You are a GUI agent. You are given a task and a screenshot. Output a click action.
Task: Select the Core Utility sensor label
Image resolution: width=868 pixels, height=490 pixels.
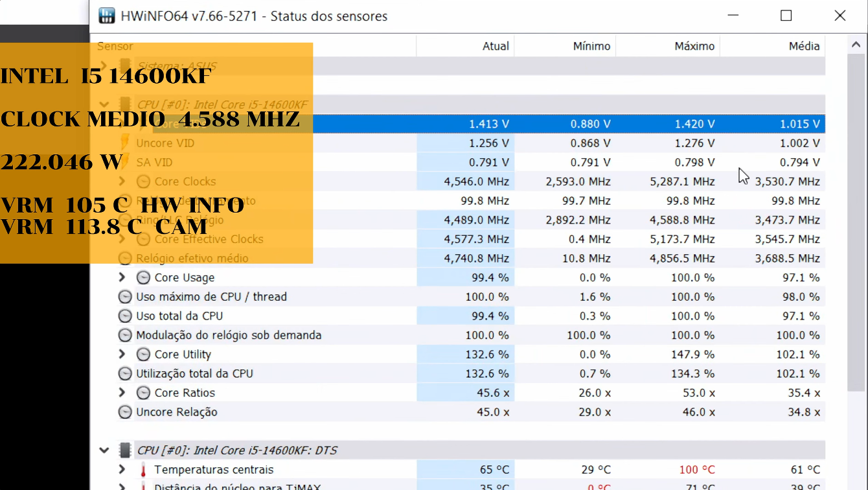(x=183, y=355)
